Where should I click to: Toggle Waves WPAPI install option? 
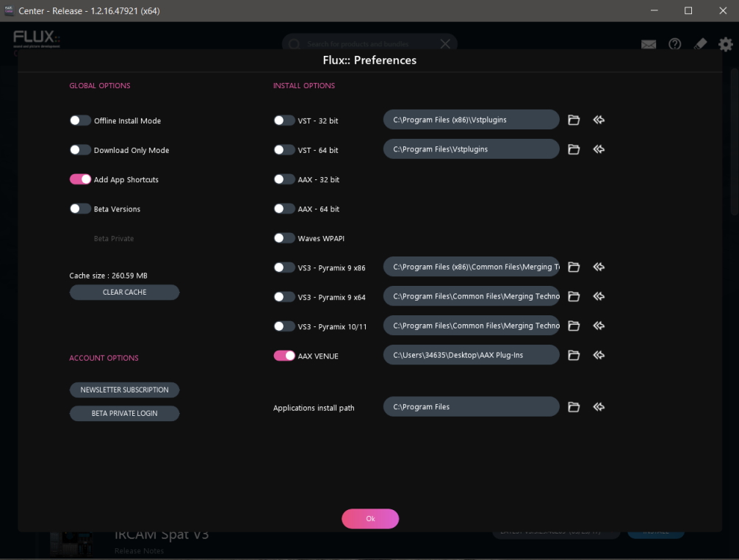(284, 238)
